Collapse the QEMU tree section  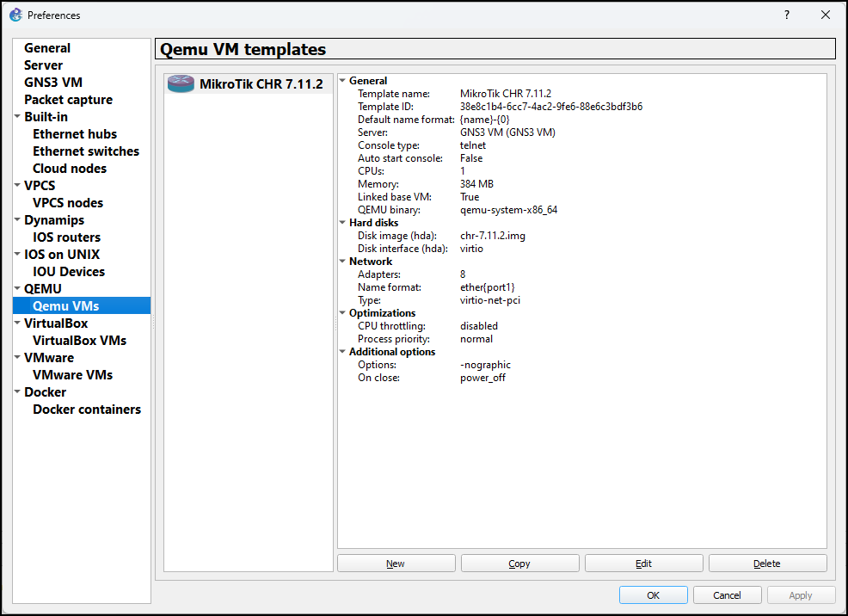point(17,288)
